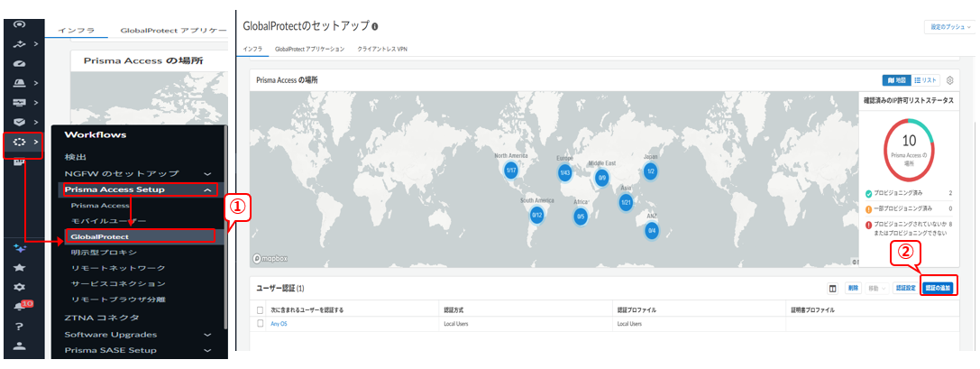Viewport: 980px width, 369px height.
Task: Click the notification bell with red badge
Action: coord(20,306)
